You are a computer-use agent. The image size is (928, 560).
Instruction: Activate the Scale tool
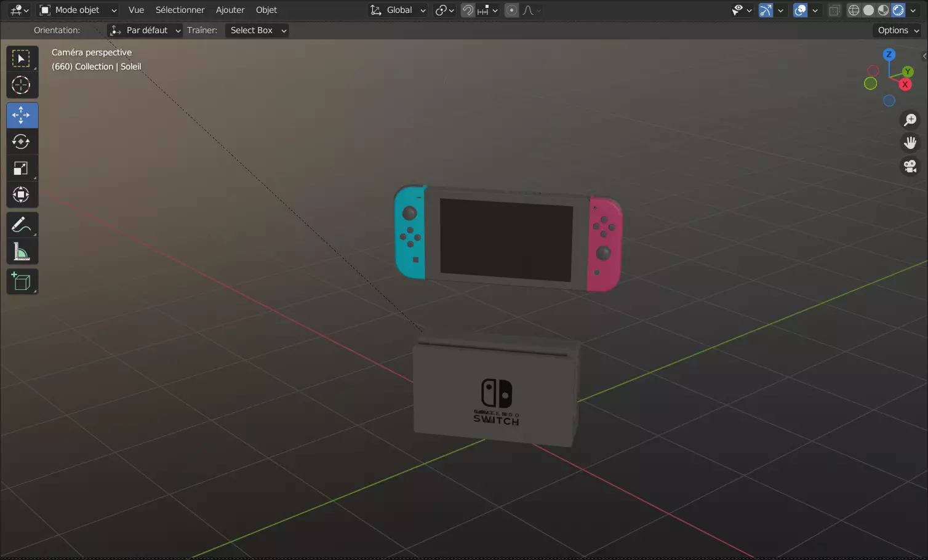pos(22,169)
